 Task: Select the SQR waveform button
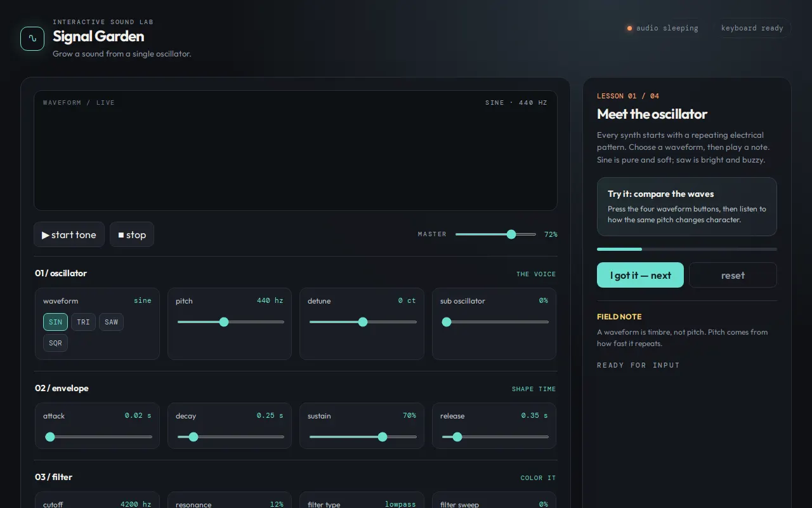55,343
